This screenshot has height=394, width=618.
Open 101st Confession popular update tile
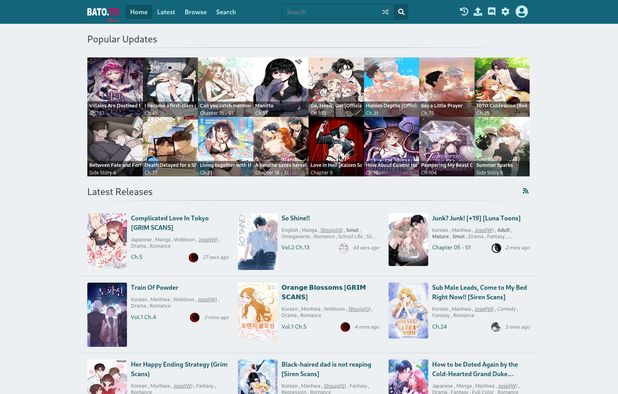[x=502, y=87]
